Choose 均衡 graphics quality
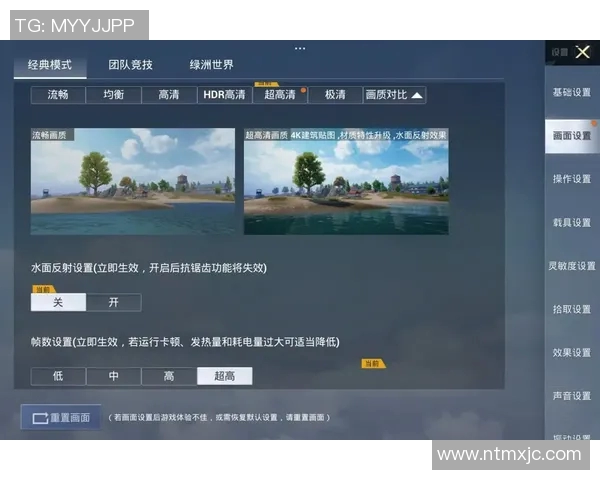Screen dimensions: 600x480 pyautogui.click(x=114, y=95)
